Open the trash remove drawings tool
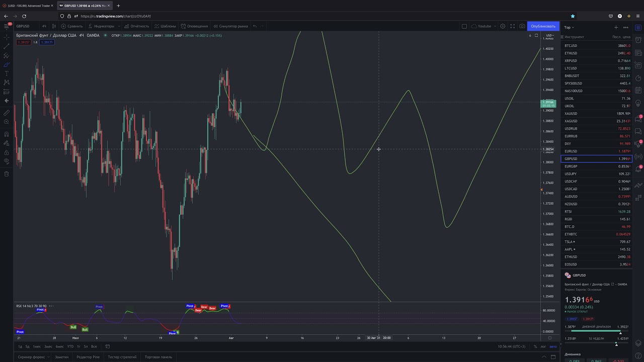Image resolution: width=644 pixels, height=362 pixels. 7,174
